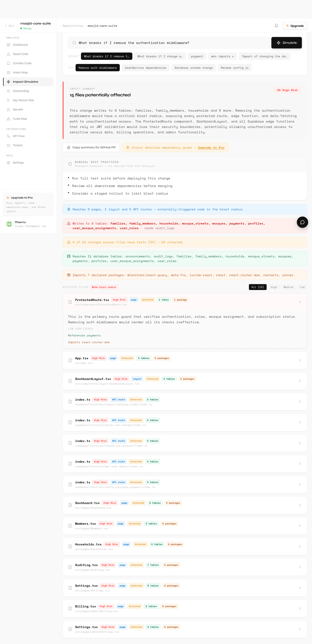Click the Secrets lock icon
Screen dimensions: 312x644
tap(8, 110)
